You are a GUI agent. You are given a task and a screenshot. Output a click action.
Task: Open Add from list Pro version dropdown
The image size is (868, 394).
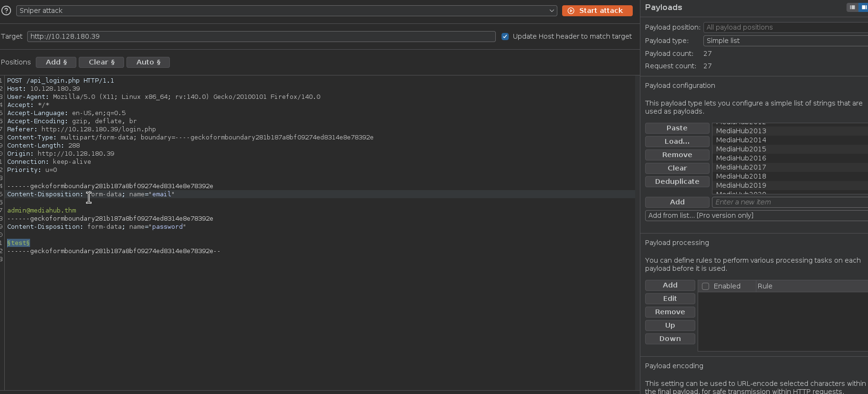(756, 215)
